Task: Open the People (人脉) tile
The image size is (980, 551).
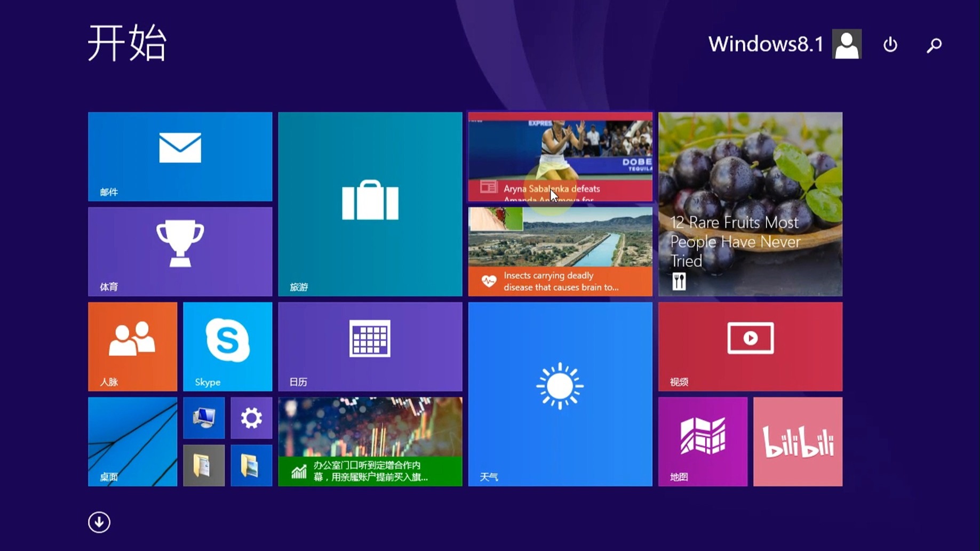Action: click(132, 346)
